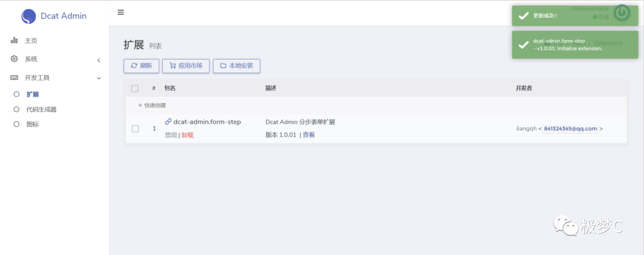Click the Dcat Admin logo icon
Image resolution: width=644 pixels, height=255 pixels.
[x=29, y=17]
